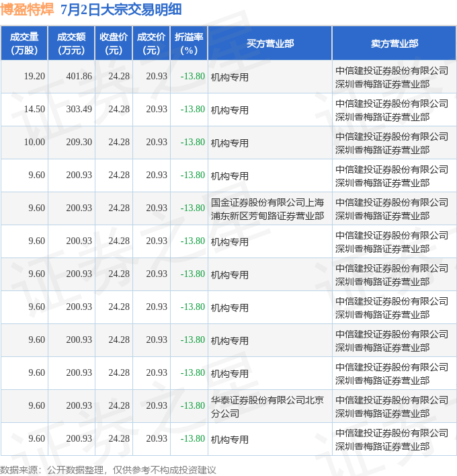Select the 成交价(元) column header
Viewport: 457px width, 476px height.
(x=151, y=44)
